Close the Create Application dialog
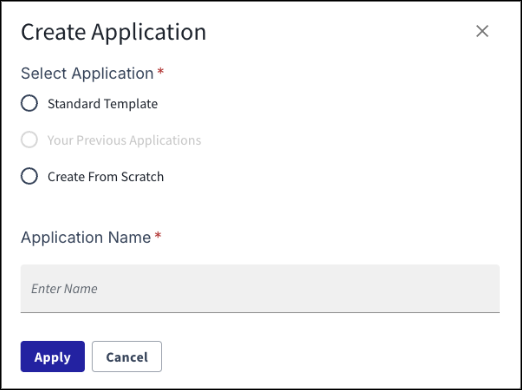Viewport: 522px width, 390px height. (x=482, y=31)
